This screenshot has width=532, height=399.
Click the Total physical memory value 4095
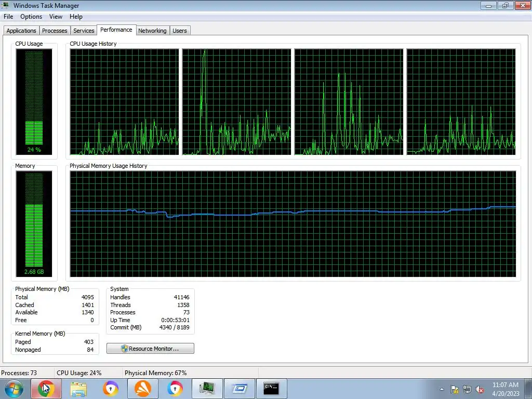(x=87, y=297)
